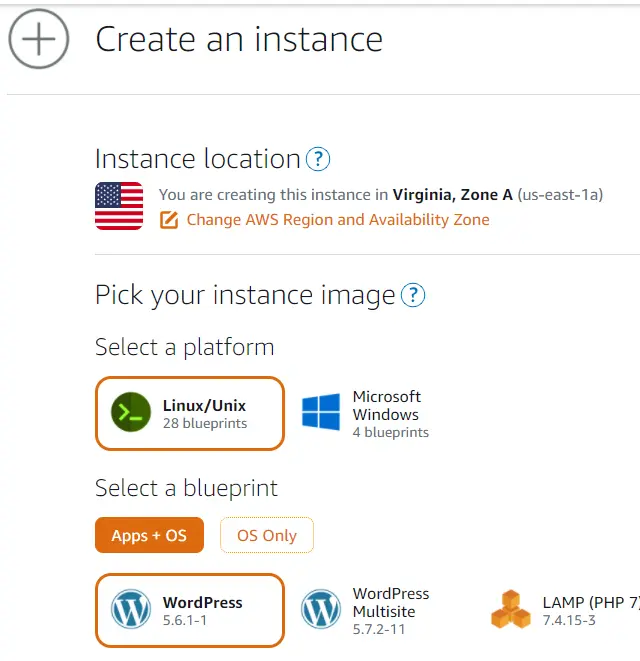This screenshot has width=640, height=661.
Task: Click the WordPress 5.6.1-1 logo icon
Action: (131, 609)
